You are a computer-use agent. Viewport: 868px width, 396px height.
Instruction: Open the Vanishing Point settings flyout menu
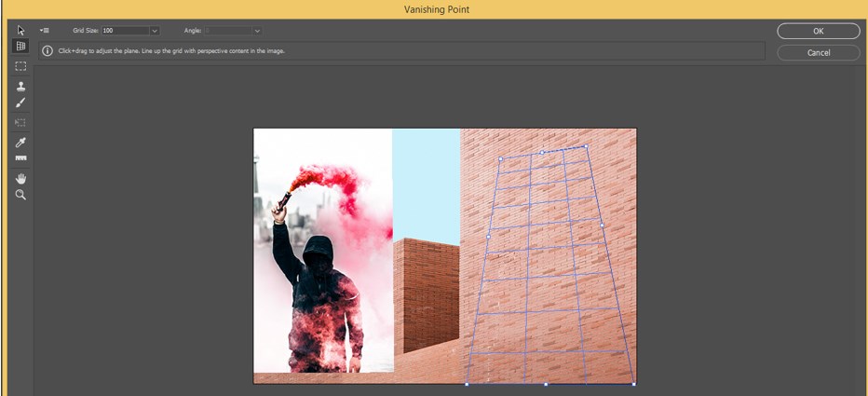coord(45,31)
